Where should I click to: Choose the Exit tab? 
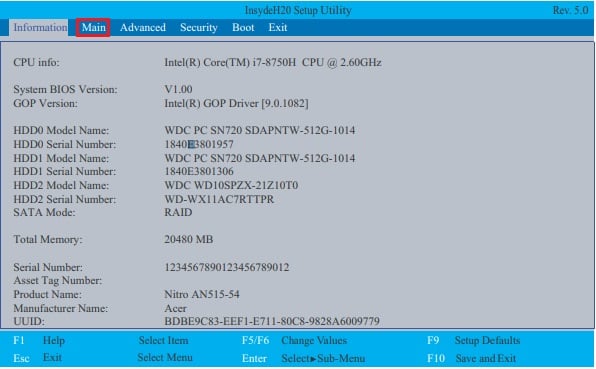coord(278,27)
